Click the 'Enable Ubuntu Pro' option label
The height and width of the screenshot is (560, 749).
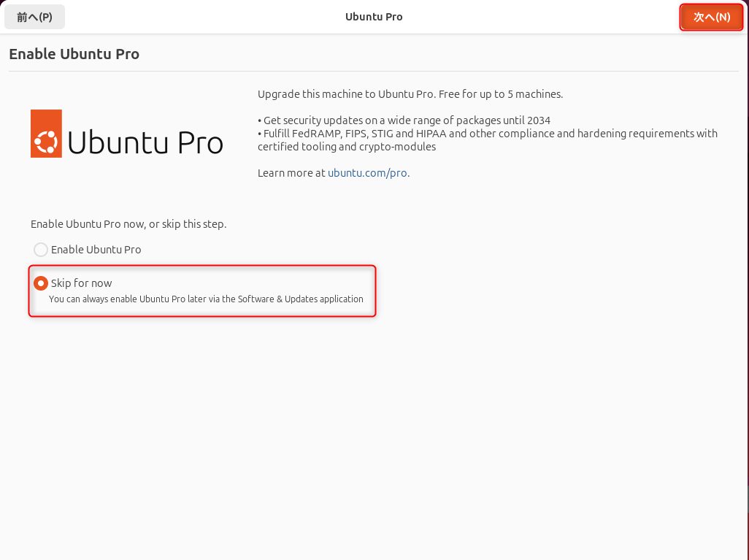pos(96,250)
